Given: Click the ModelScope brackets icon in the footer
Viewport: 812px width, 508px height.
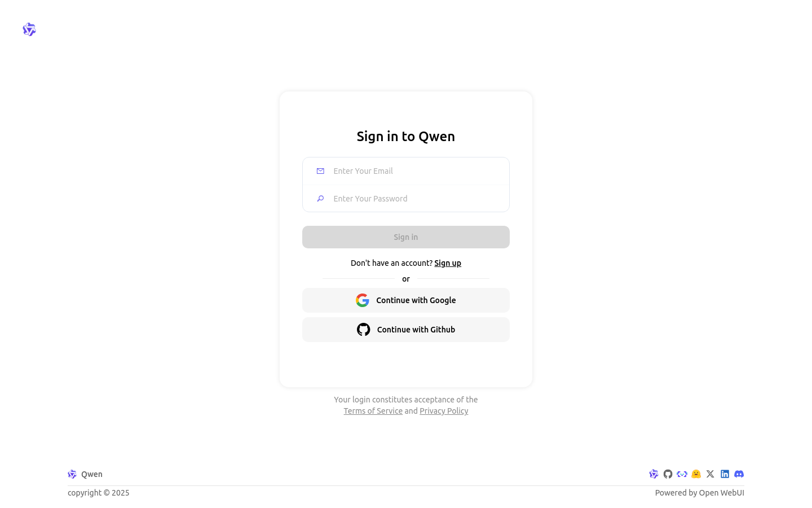Looking at the screenshot, I should [682, 474].
